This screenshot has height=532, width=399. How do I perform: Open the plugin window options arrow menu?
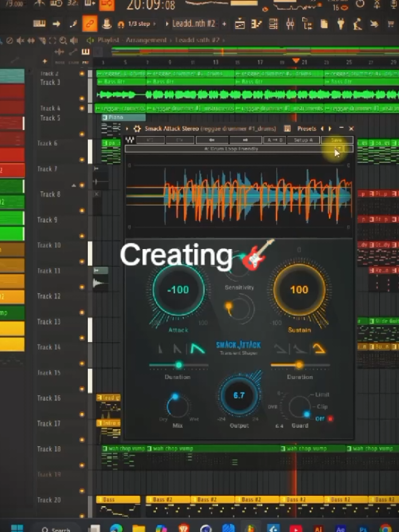click(127, 129)
